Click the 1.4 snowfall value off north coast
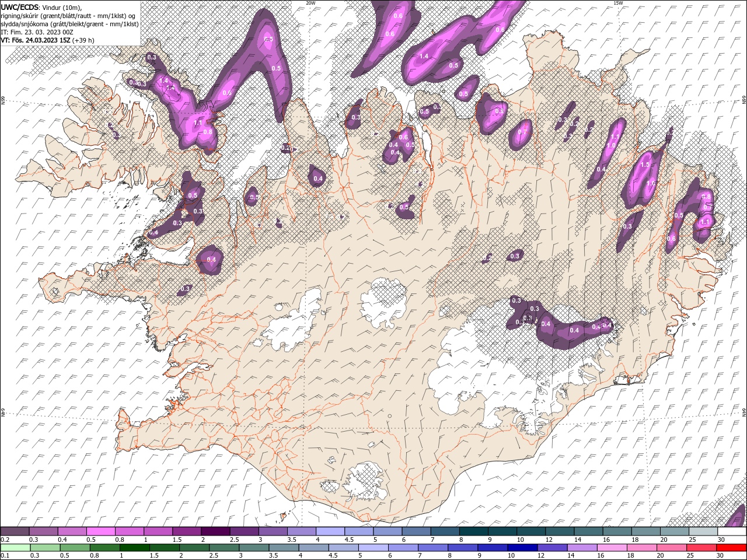 (424, 56)
